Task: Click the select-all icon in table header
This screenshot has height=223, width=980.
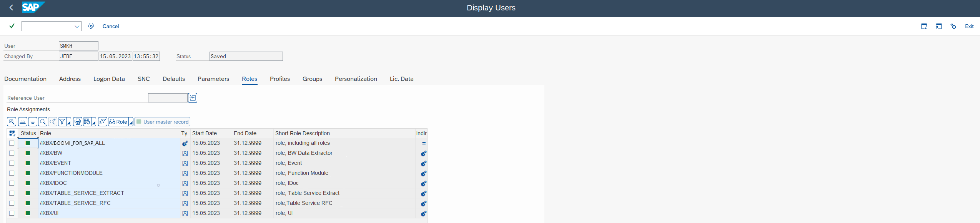Action: pyautogui.click(x=12, y=133)
